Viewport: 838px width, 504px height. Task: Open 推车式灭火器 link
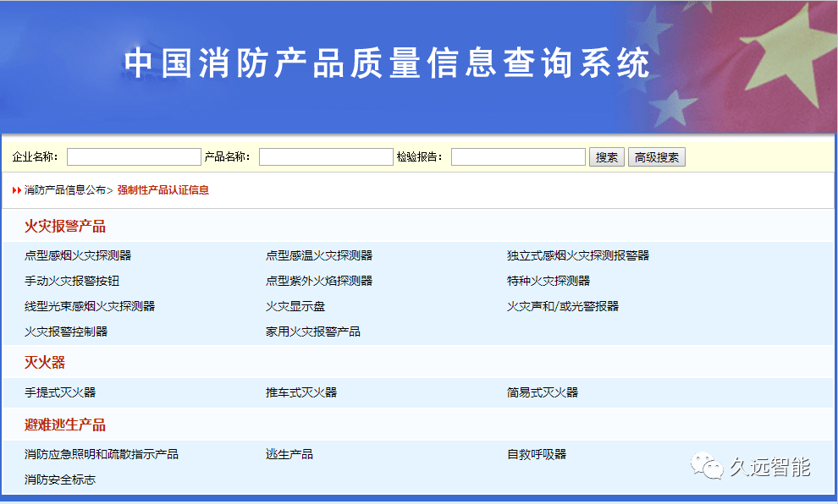coord(300,392)
